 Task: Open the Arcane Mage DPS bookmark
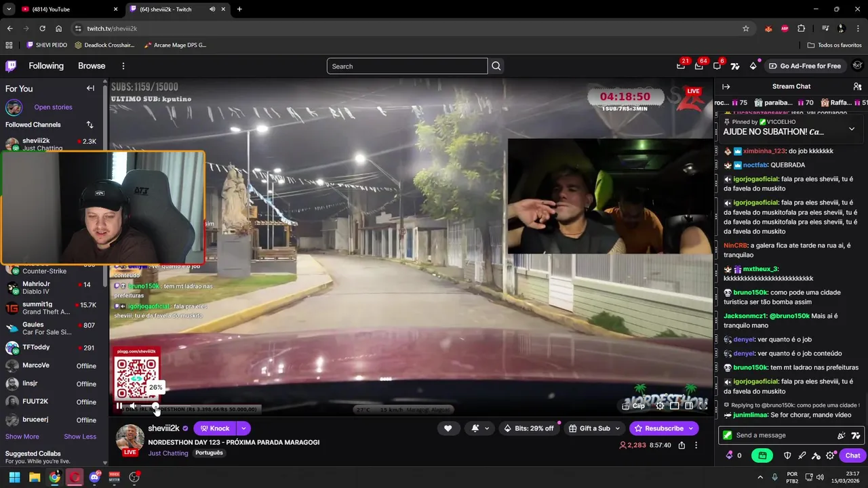click(175, 45)
